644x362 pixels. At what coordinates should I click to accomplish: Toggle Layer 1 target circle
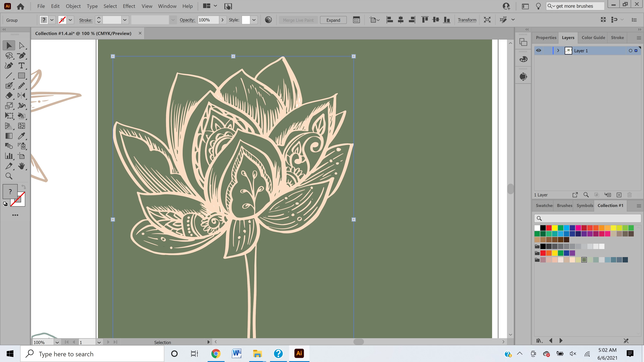[630, 51]
